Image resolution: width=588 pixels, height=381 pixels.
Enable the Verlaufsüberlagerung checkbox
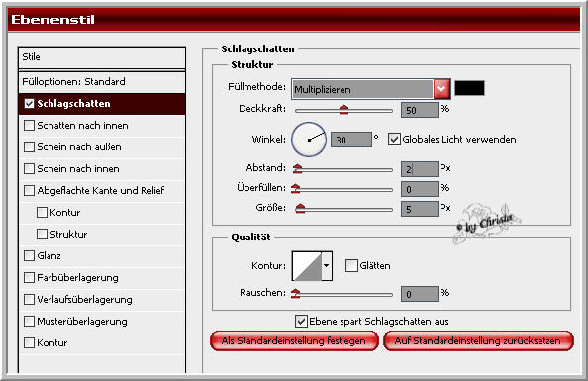tap(29, 299)
